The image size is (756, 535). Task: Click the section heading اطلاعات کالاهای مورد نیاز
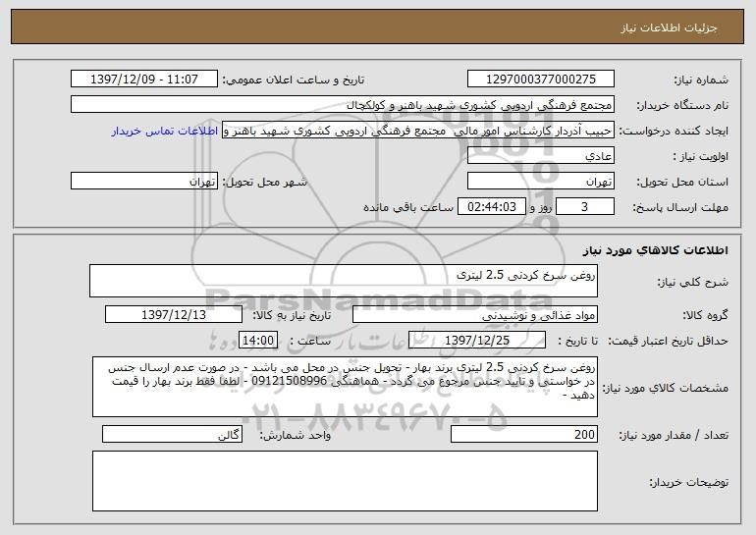(x=656, y=250)
